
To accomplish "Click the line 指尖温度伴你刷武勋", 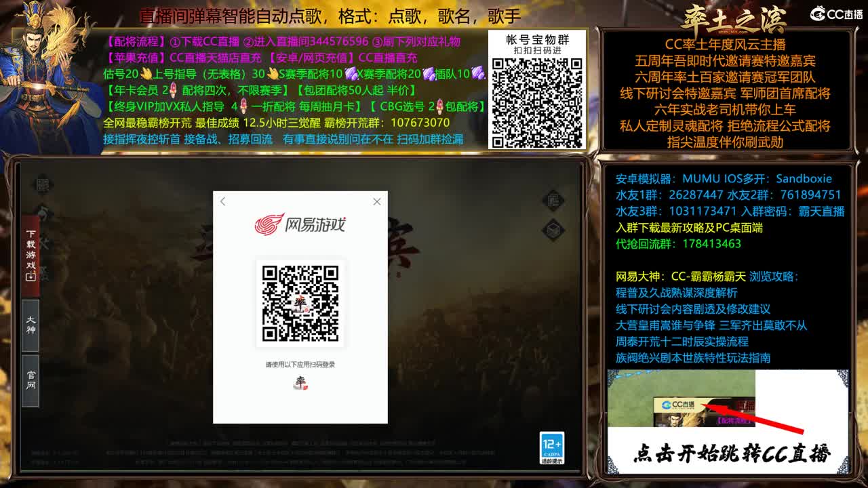I will 725,142.
